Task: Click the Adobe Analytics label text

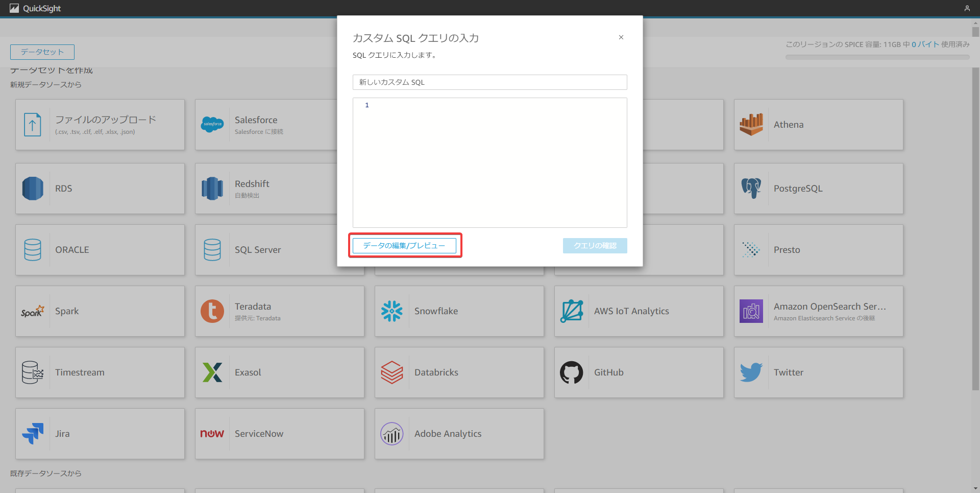Action: [x=448, y=434]
